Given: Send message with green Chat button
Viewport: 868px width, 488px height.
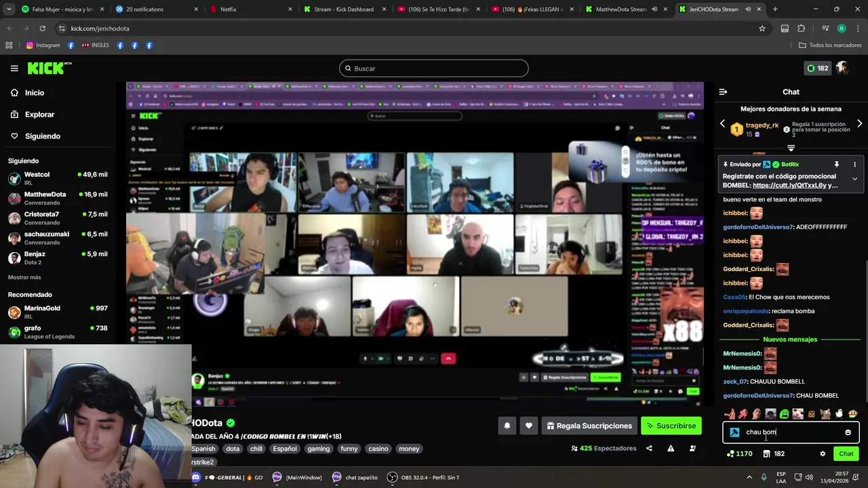Looking at the screenshot, I should pos(846,454).
